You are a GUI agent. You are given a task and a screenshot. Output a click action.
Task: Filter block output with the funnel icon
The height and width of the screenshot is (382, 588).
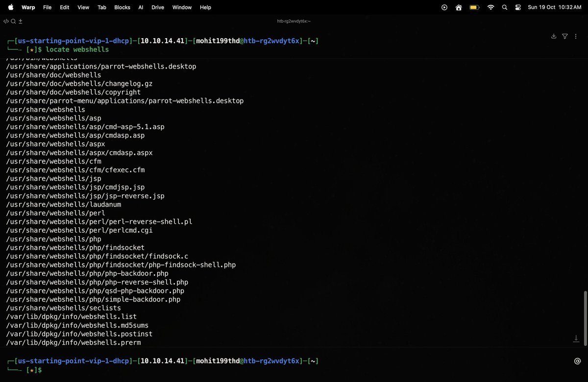pos(565,36)
